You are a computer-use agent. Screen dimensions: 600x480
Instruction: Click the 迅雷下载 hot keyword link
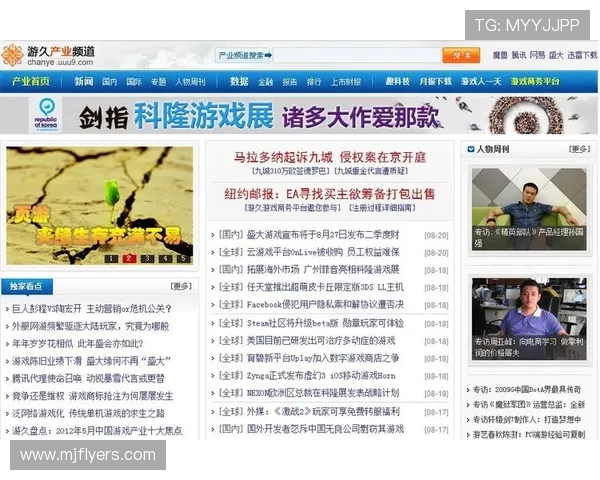(x=582, y=56)
